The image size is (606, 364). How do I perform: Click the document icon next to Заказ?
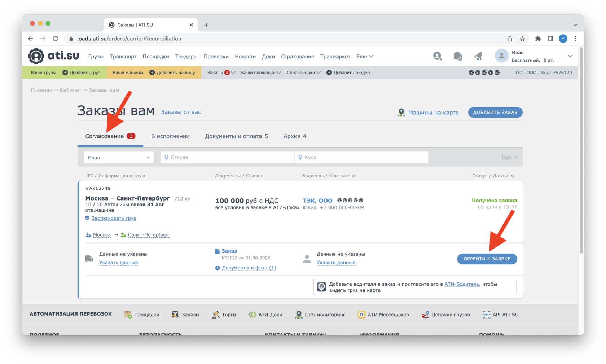click(217, 251)
